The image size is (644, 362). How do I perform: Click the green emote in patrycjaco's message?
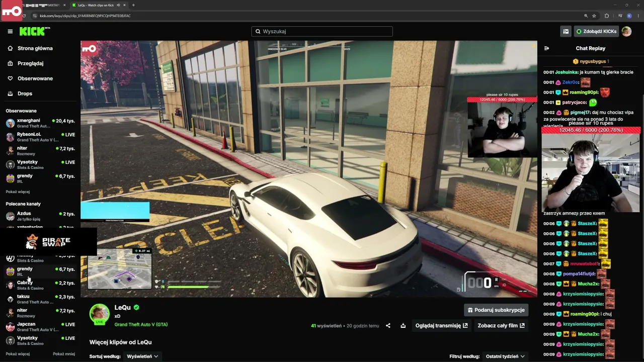593,103
